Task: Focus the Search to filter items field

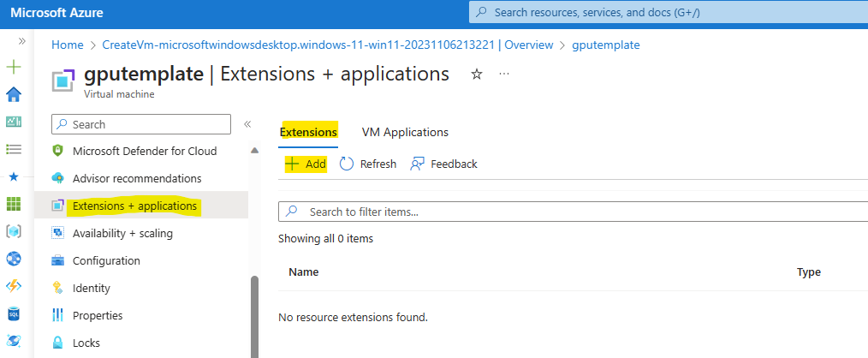Action: (x=573, y=212)
